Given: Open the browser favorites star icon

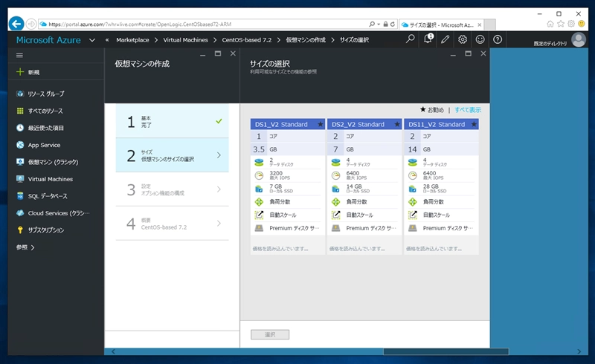Looking at the screenshot, I should click(561, 25).
